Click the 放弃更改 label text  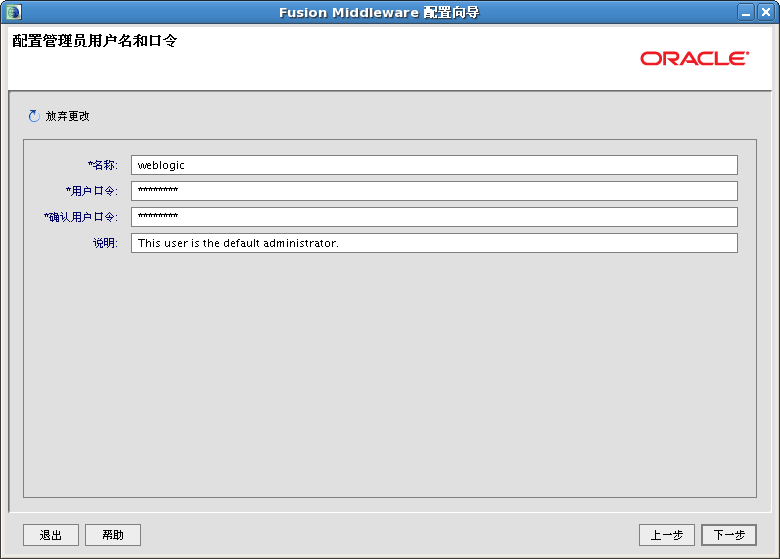tap(68, 116)
